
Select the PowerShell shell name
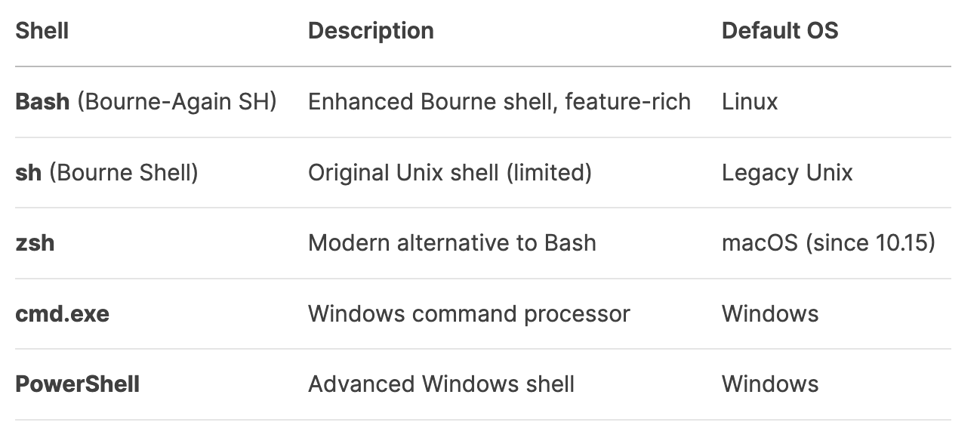pos(78,384)
